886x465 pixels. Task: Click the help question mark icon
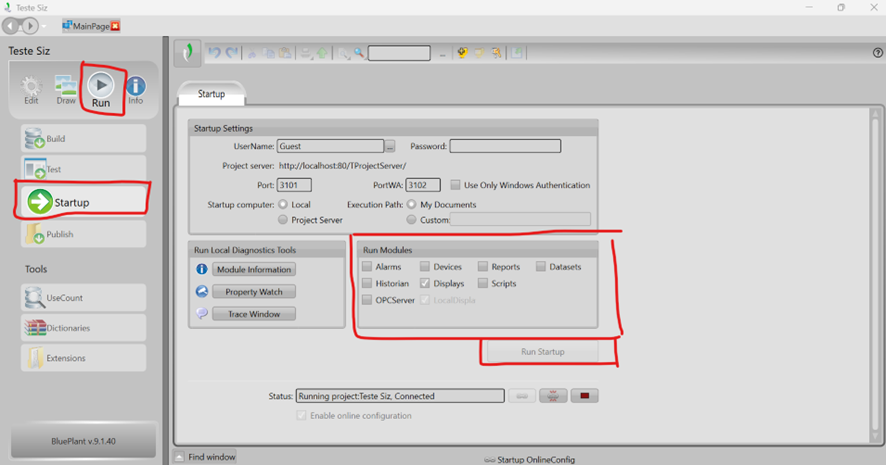[x=878, y=53]
